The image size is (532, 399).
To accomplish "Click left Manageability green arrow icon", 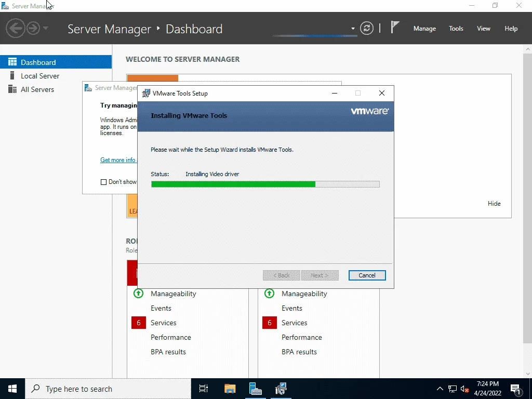I will click(138, 293).
